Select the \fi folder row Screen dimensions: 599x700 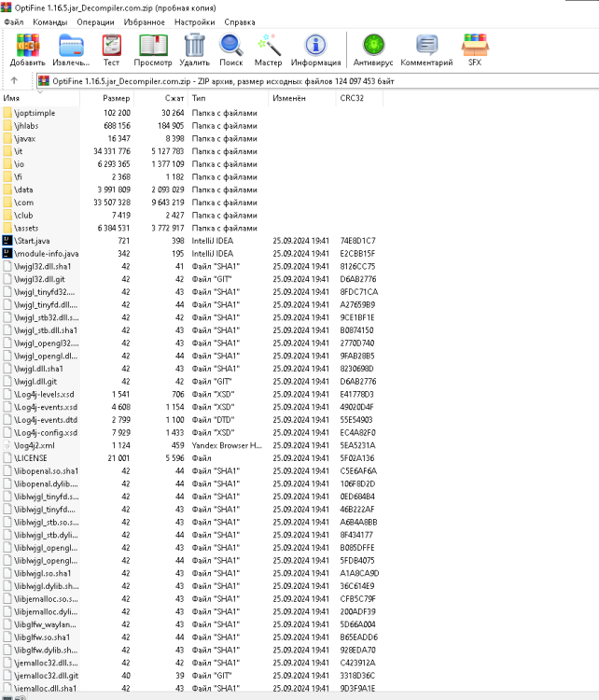[191, 176]
